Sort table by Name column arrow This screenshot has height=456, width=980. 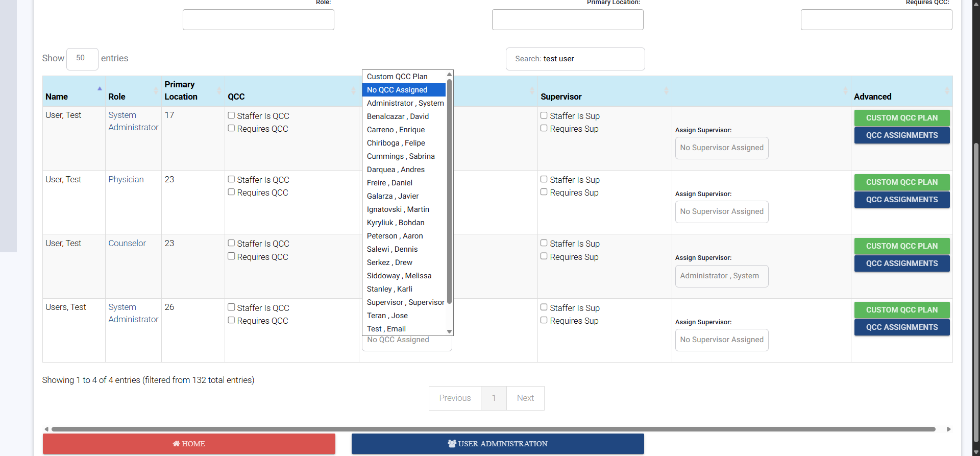pos(100,89)
